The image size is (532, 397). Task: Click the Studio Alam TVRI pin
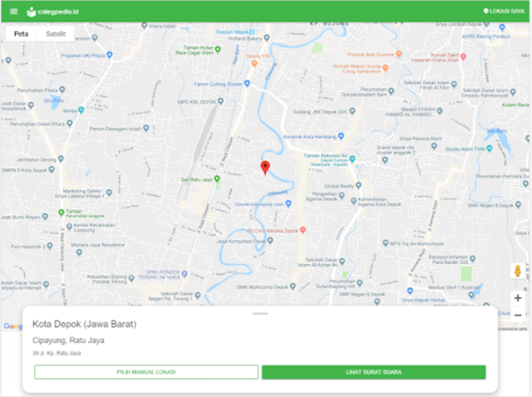tap(490, 148)
